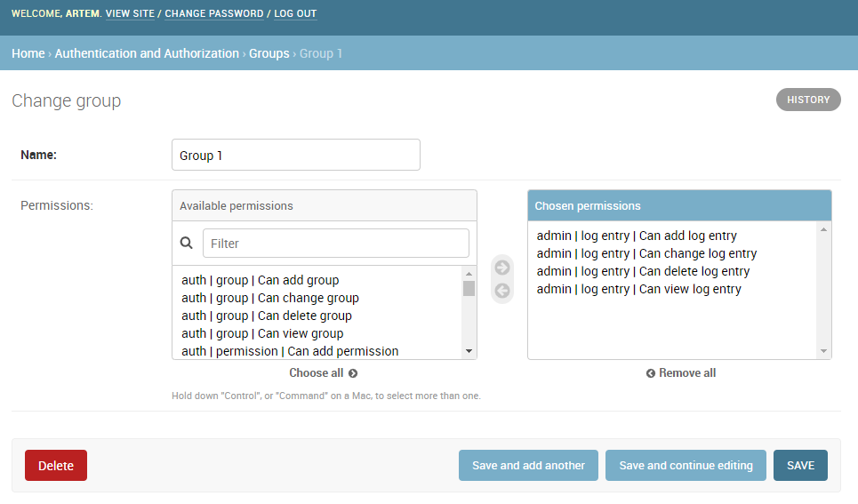Click available permissions scroll-down arrow
Screen dimensions: 858x504
(469, 351)
